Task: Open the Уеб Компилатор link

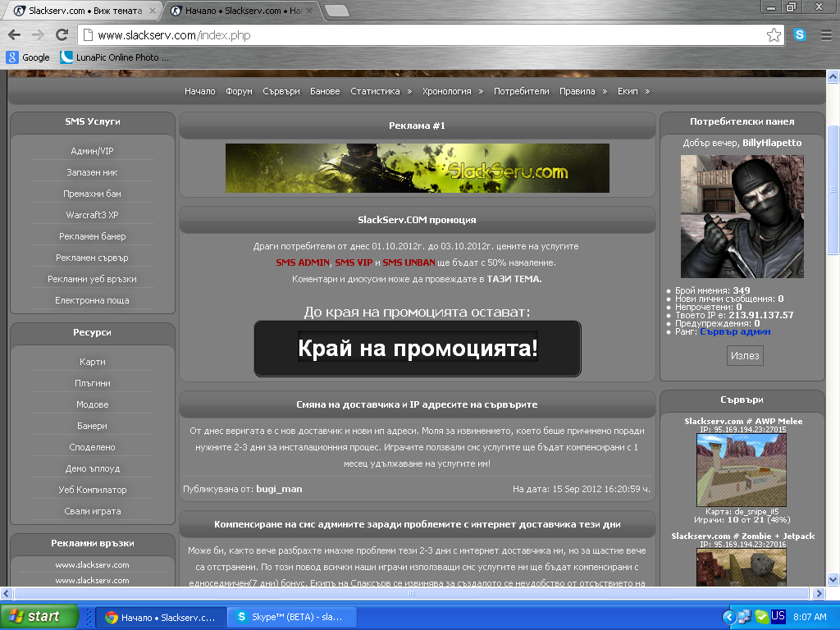Action: (x=92, y=491)
